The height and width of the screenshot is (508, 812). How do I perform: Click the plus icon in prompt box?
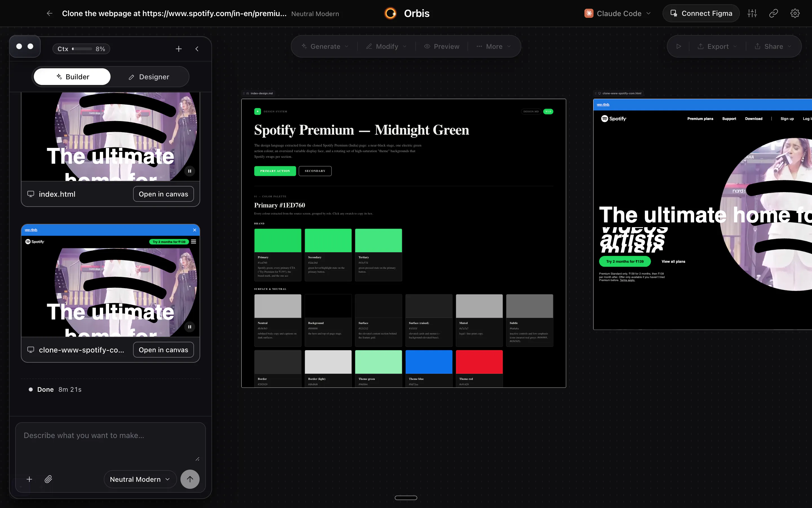(29, 479)
